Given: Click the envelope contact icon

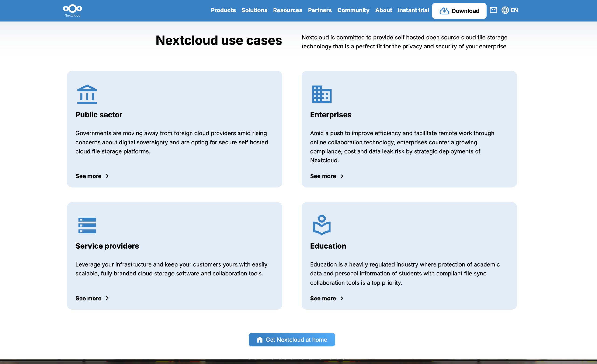Looking at the screenshot, I should tap(493, 10).
